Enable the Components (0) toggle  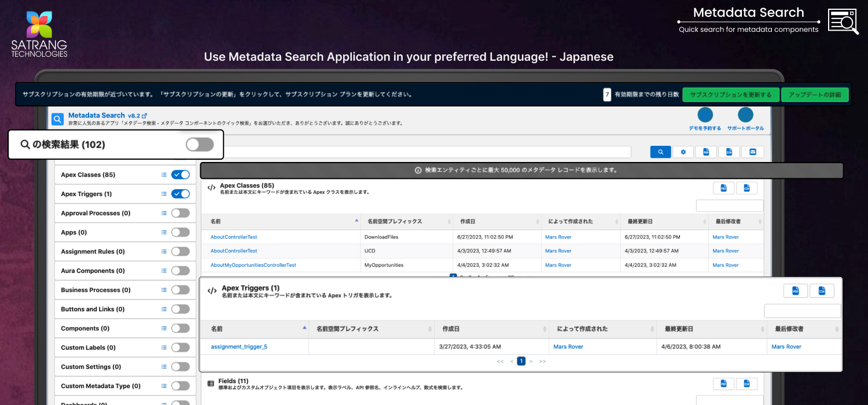pos(181,328)
